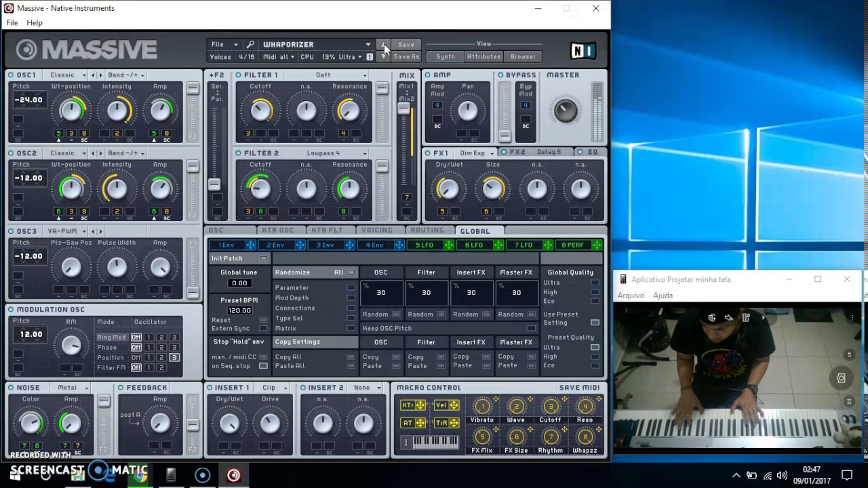Go to the next preset with the down arrow
This screenshot has width=868, height=488.
383,57
